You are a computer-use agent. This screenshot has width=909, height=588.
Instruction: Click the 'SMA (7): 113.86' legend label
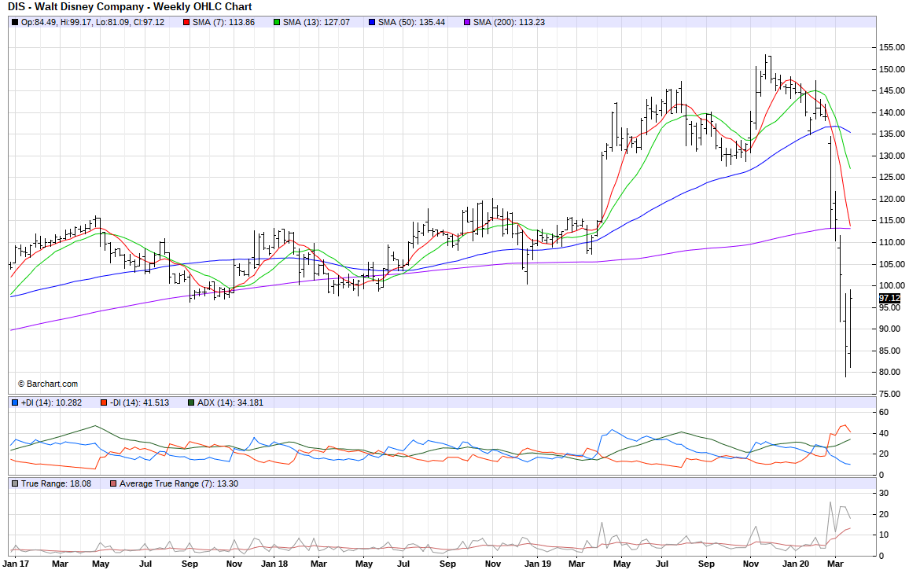click(x=224, y=23)
